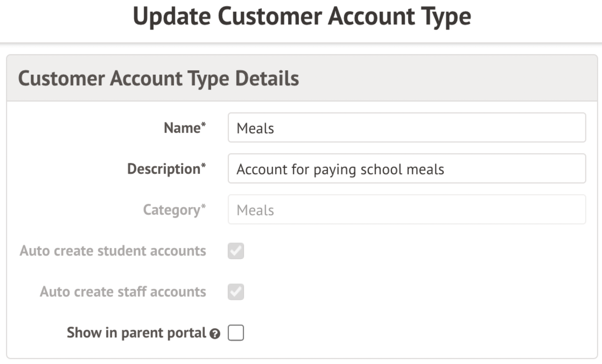Click the required asterisk next to Description
The height and width of the screenshot is (364, 602).
tap(203, 166)
